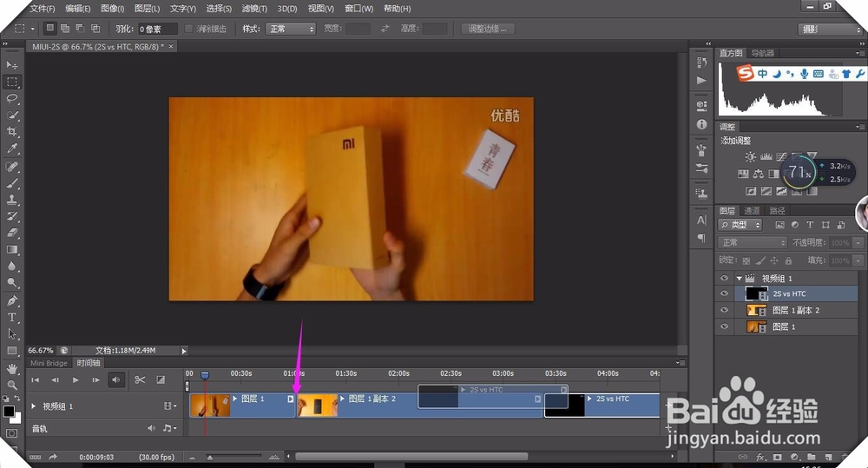Switch to the Mini Bridge tab
The width and height of the screenshot is (868, 468).
49,363
